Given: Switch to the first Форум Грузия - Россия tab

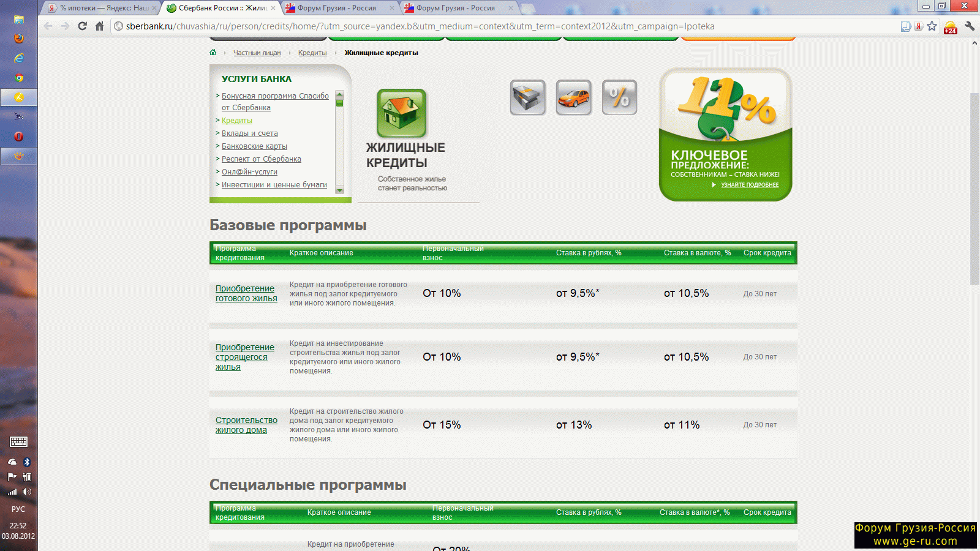Looking at the screenshot, I should pyautogui.click(x=340, y=8).
